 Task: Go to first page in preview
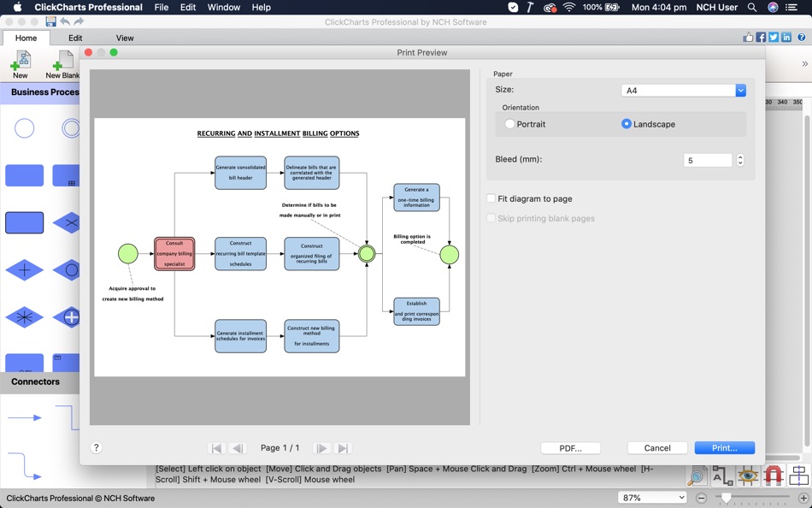[x=216, y=448]
